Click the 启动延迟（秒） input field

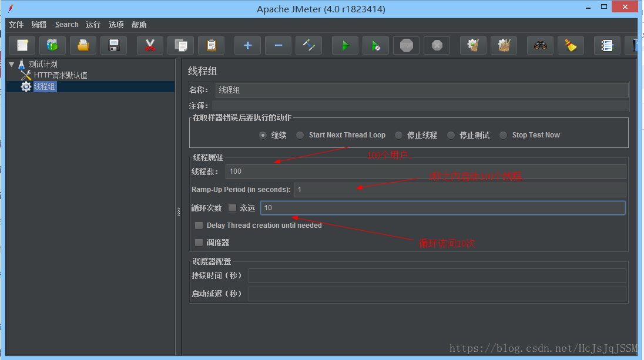tap(437, 294)
